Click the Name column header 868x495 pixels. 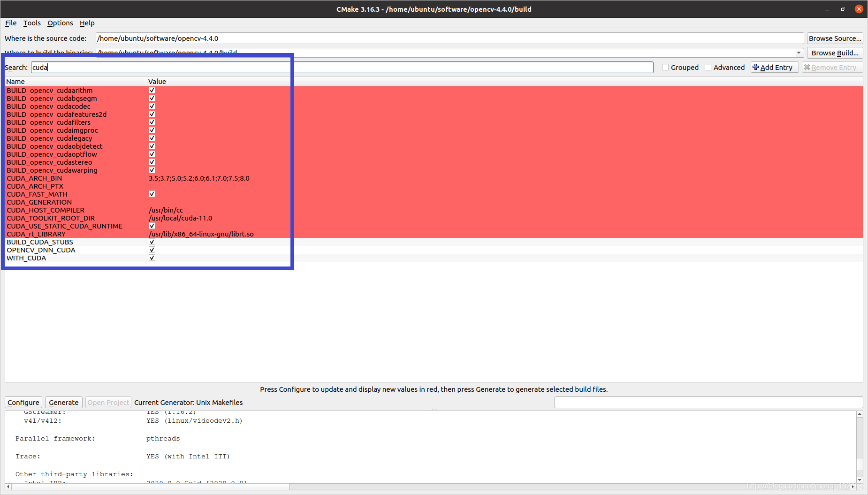click(x=76, y=82)
